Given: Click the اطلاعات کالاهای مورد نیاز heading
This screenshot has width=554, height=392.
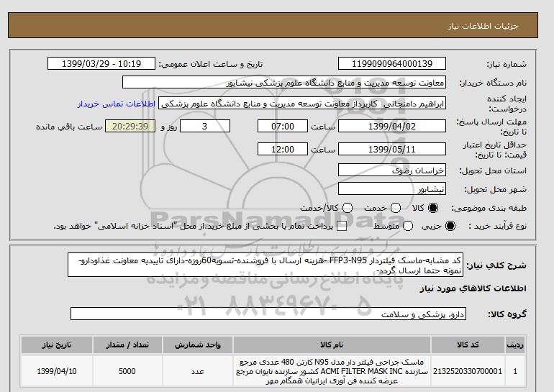Looking at the screenshot, I should pyautogui.click(x=473, y=288).
